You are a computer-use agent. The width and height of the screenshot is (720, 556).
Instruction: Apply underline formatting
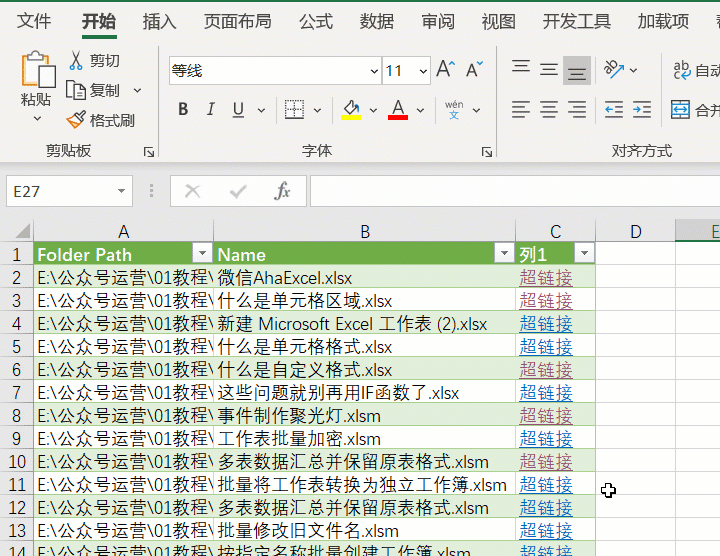[x=238, y=109]
